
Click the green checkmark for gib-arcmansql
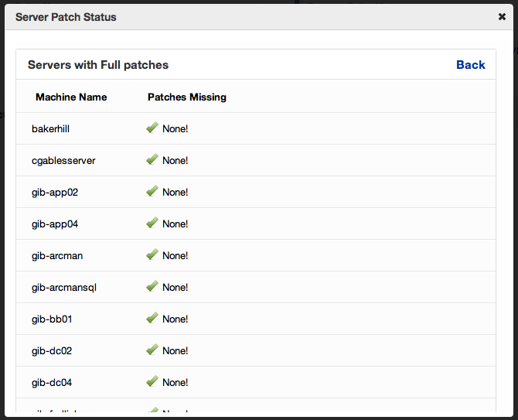point(152,286)
